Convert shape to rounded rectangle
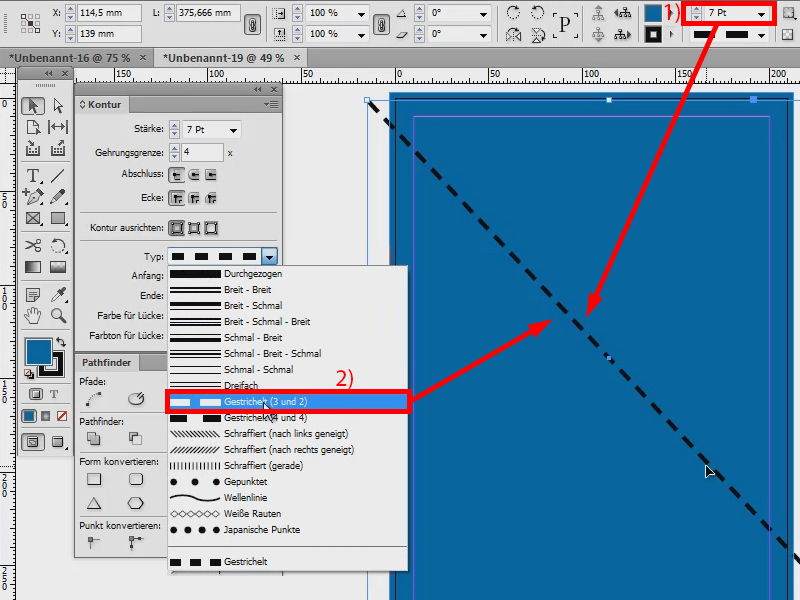Screen dimensions: 800x600 click(x=136, y=479)
